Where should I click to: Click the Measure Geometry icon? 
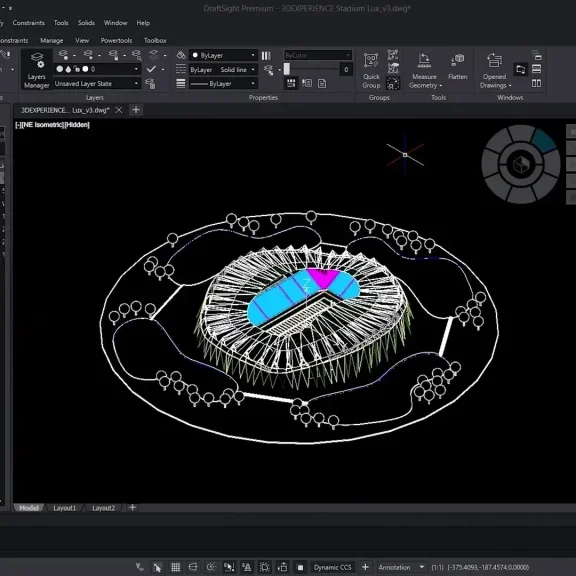[x=424, y=60]
